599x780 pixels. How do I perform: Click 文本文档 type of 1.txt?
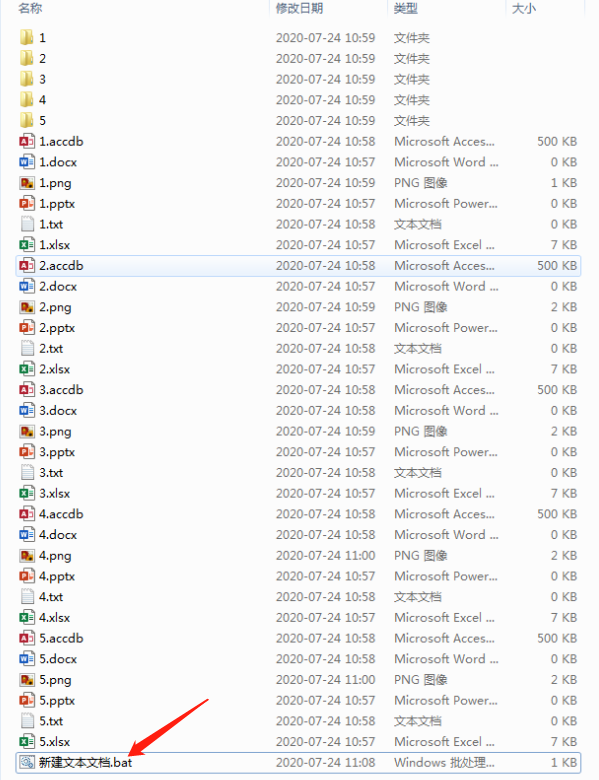tap(417, 224)
